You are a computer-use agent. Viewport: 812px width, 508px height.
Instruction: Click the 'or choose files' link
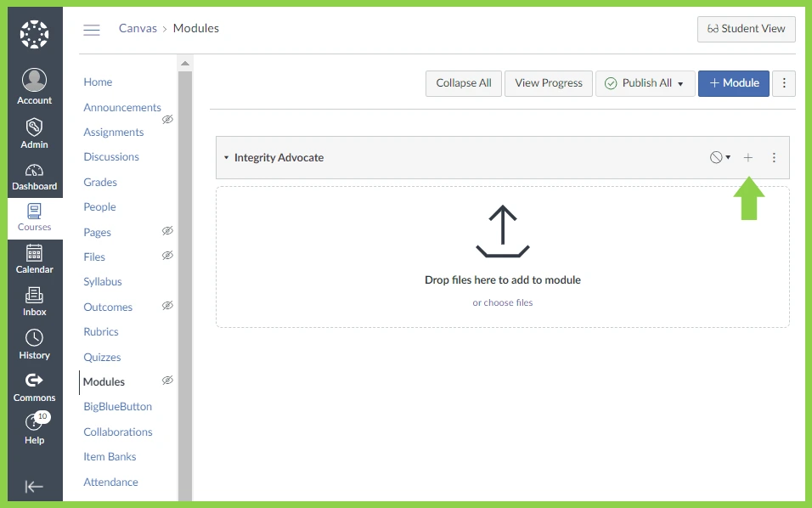point(502,302)
